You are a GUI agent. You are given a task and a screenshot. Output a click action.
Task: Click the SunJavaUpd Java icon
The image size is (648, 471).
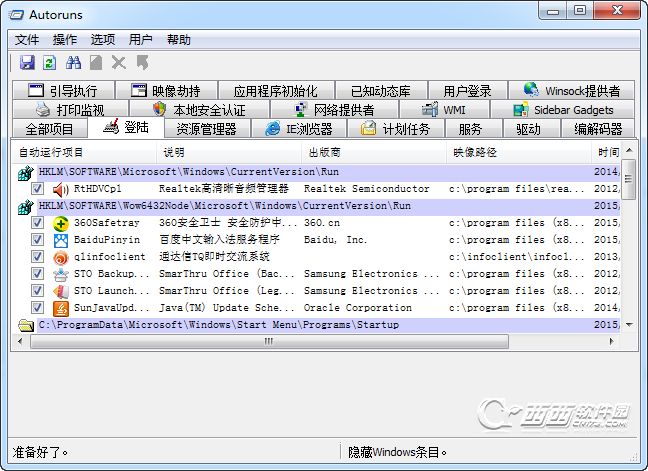[x=61, y=308]
